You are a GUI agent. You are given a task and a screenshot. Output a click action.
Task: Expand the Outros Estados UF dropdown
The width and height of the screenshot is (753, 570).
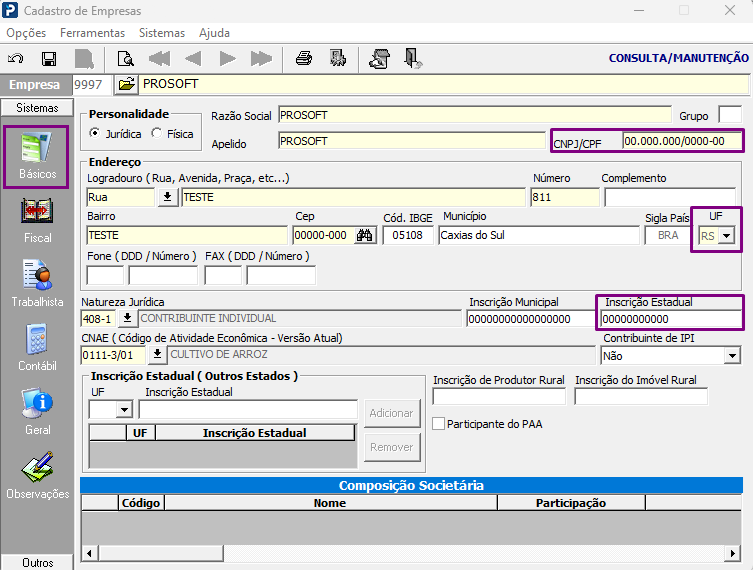tap(124, 410)
